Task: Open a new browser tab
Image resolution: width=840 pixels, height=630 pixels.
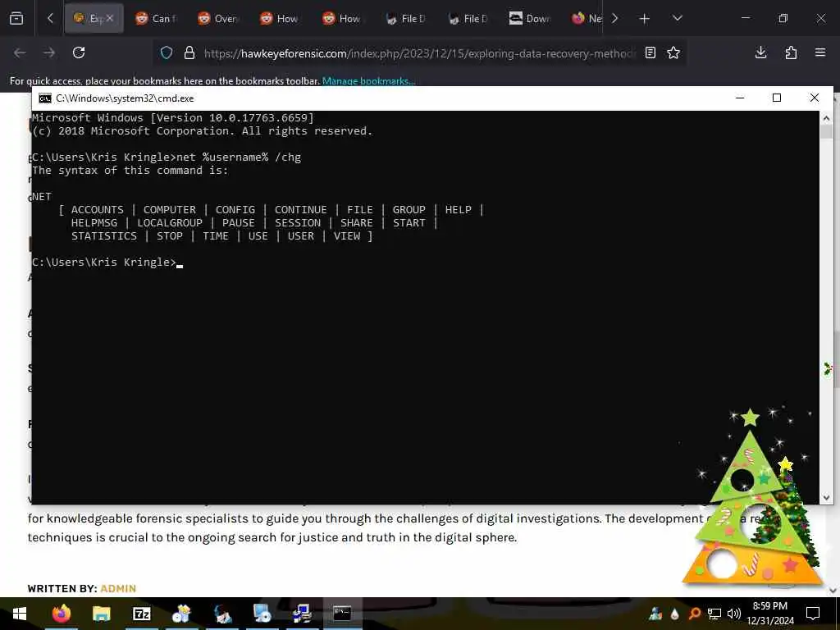Action: coord(645,19)
